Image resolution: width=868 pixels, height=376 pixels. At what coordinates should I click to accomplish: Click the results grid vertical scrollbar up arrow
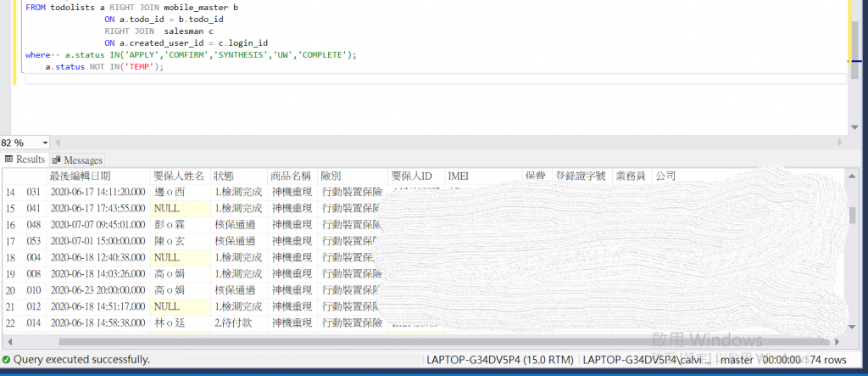pyautogui.click(x=853, y=175)
